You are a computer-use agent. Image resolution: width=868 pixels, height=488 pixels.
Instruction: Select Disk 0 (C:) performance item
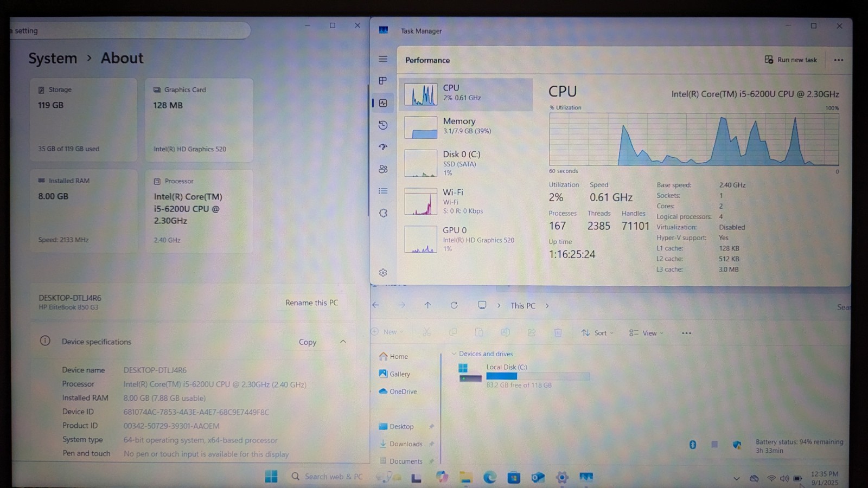466,163
